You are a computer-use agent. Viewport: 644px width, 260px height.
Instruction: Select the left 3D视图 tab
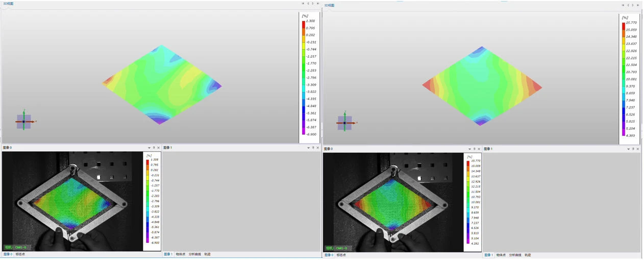click(x=8, y=4)
